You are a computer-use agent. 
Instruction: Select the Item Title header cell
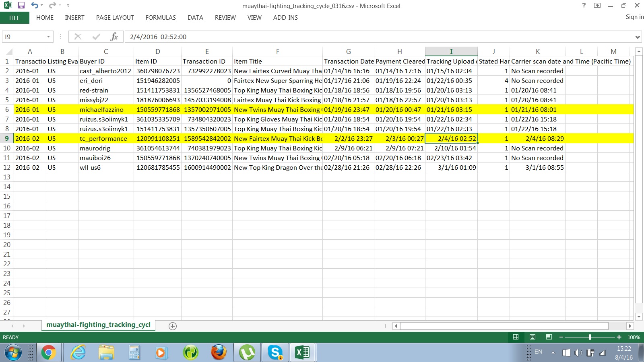tap(277, 61)
